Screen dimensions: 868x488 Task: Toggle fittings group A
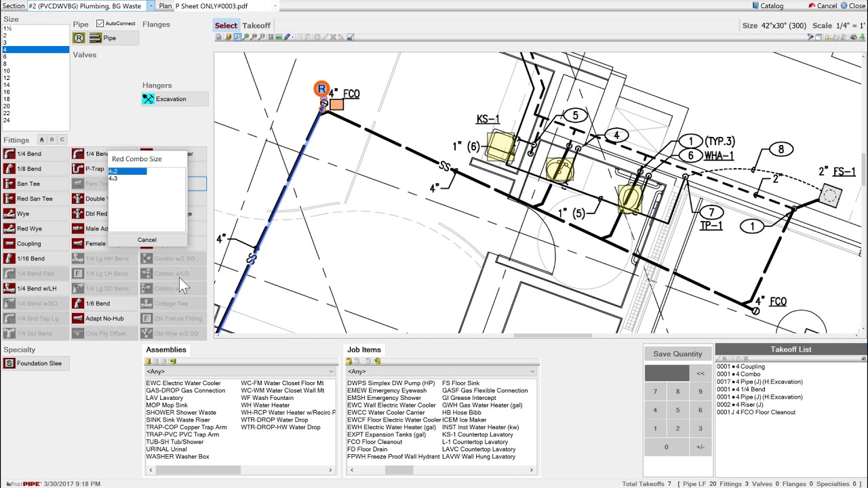[x=41, y=140]
